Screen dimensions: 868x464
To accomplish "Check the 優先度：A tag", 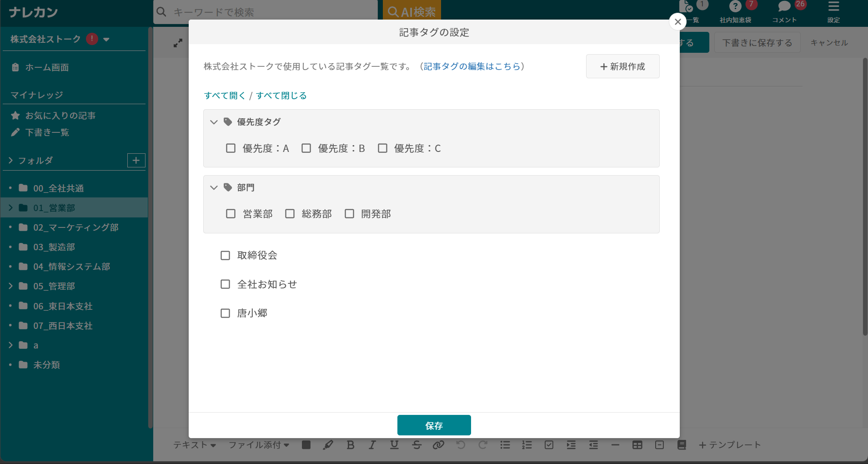I will (231, 148).
